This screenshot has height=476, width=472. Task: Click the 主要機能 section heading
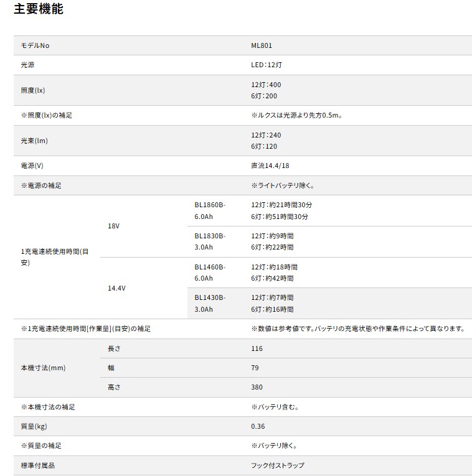[38, 9]
